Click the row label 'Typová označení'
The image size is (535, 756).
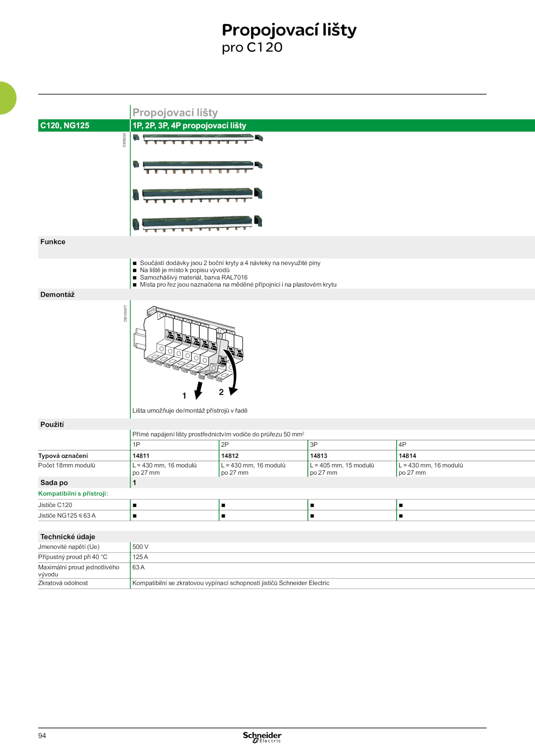pyautogui.click(x=63, y=456)
